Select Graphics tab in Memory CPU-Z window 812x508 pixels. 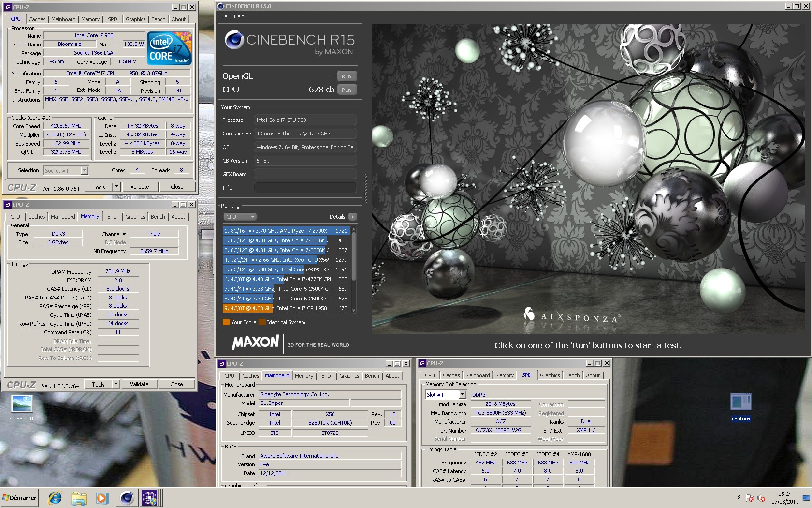pyautogui.click(x=135, y=217)
